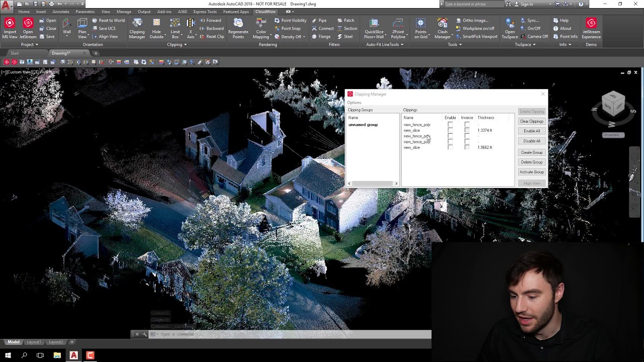Click the Backward clip button
This screenshot has width=644, height=362.
[211, 29]
